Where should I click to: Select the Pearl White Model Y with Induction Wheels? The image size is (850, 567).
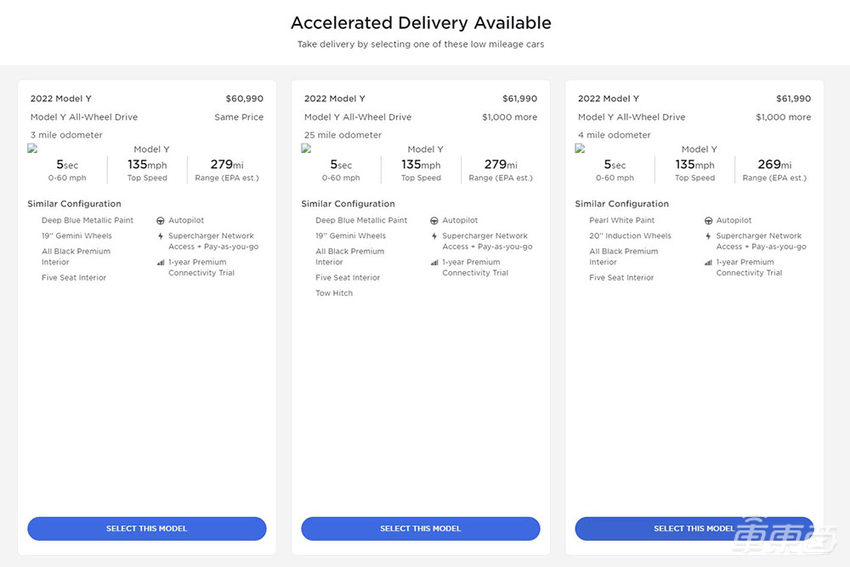tap(694, 528)
